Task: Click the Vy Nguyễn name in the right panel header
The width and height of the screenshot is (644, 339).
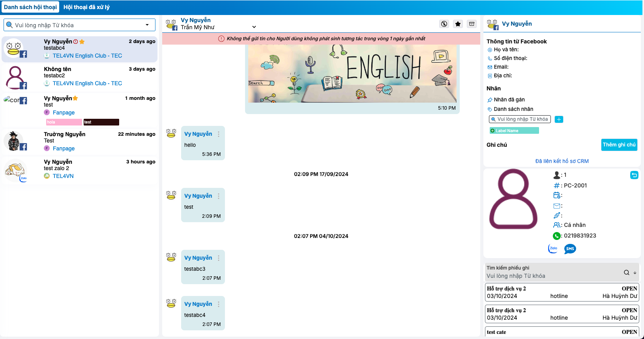Action: click(x=517, y=24)
